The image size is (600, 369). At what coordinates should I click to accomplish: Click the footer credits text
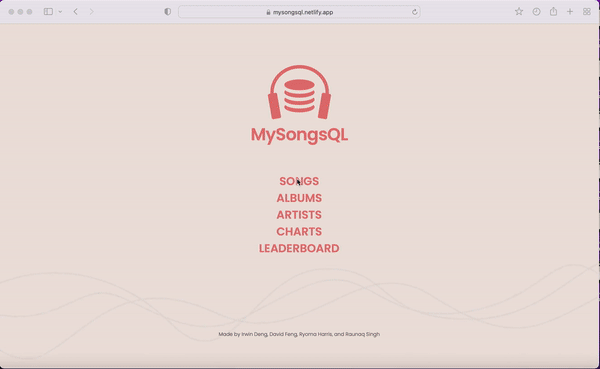[299, 334]
